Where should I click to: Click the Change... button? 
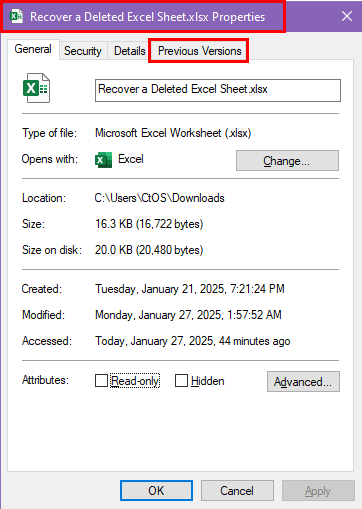tap(287, 161)
